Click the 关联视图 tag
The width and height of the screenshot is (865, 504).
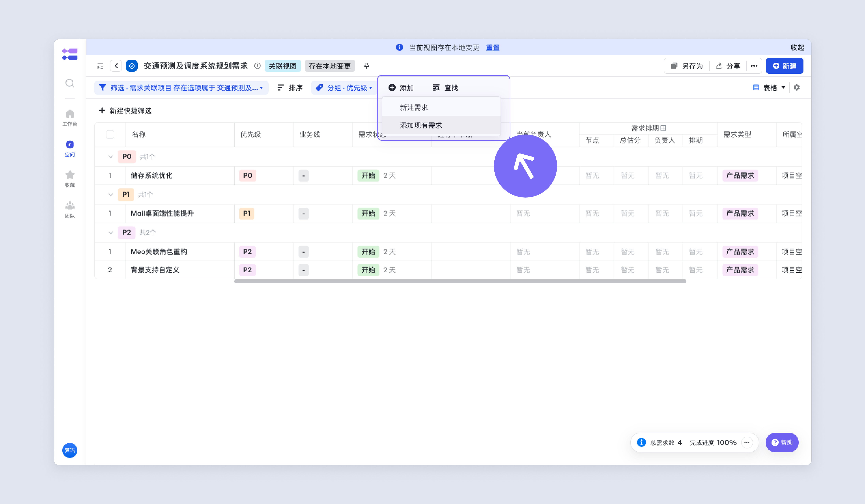[282, 66]
